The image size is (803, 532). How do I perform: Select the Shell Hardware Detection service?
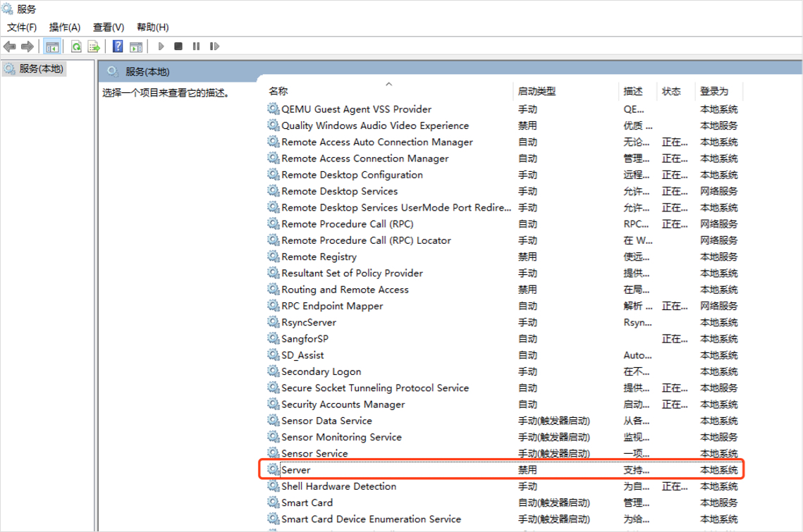tap(338, 486)
